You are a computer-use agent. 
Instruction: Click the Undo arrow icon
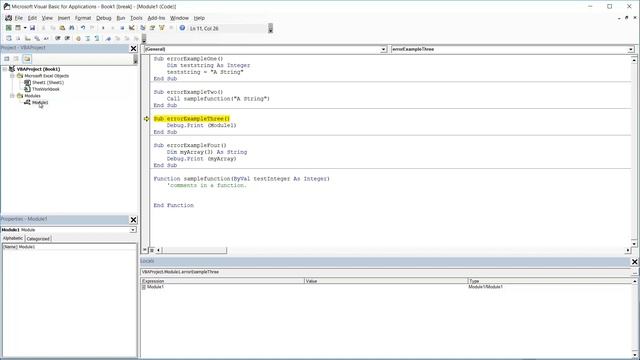(83, 28)
